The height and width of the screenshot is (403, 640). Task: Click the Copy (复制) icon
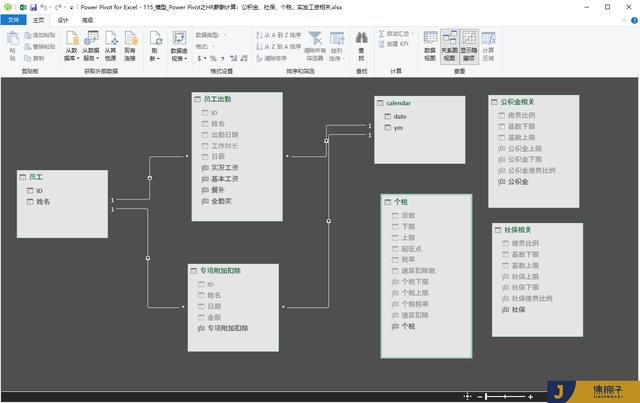click(28, 58)
